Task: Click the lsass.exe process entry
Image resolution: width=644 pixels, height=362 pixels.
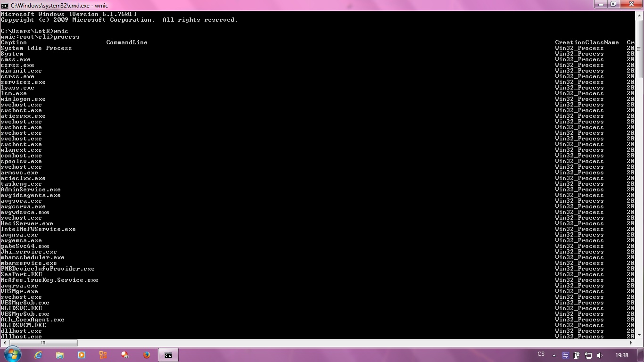Action: tap(17, 88)
